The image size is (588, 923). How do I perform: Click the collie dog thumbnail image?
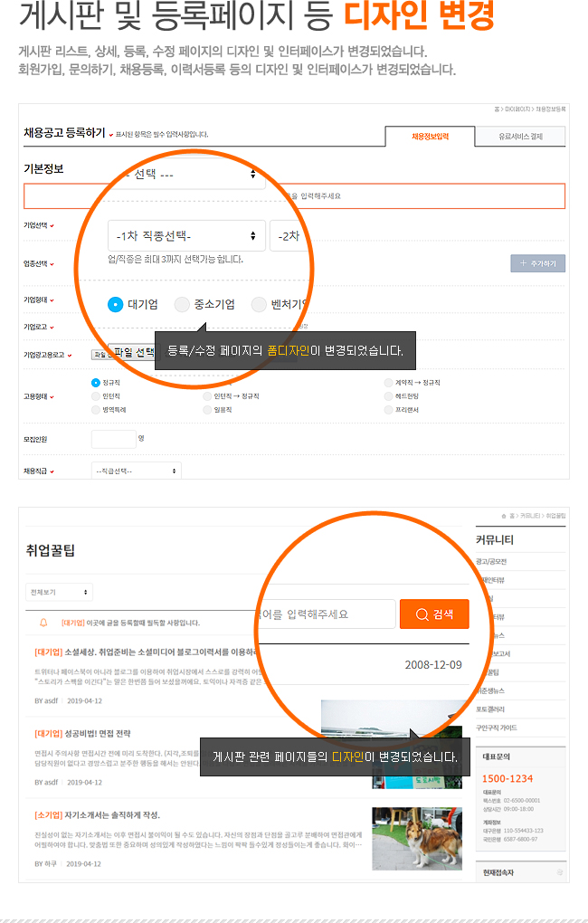click(417, 838)
